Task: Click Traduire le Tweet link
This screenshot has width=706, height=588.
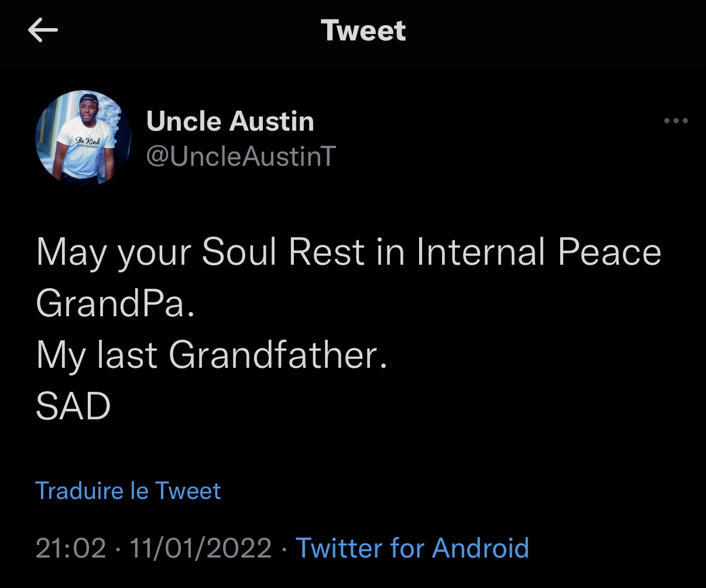Action: (128, 491)
